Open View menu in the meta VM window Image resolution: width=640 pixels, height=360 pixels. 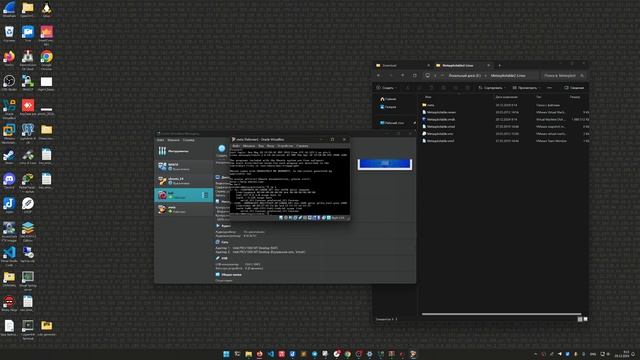pos(261,146)
